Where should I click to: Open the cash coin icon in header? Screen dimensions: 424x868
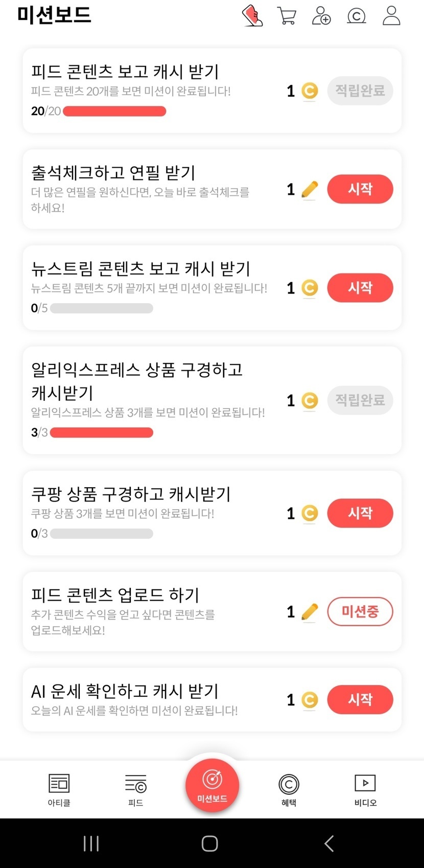tap(356, 16)
